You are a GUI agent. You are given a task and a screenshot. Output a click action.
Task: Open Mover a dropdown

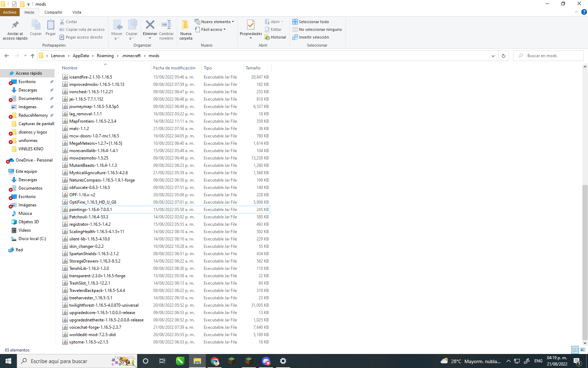(x=117, y=30)
